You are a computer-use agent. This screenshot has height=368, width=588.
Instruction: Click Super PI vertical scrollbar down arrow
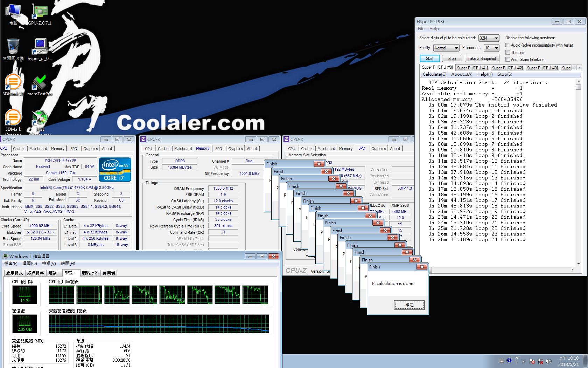[x=579, y=264]
